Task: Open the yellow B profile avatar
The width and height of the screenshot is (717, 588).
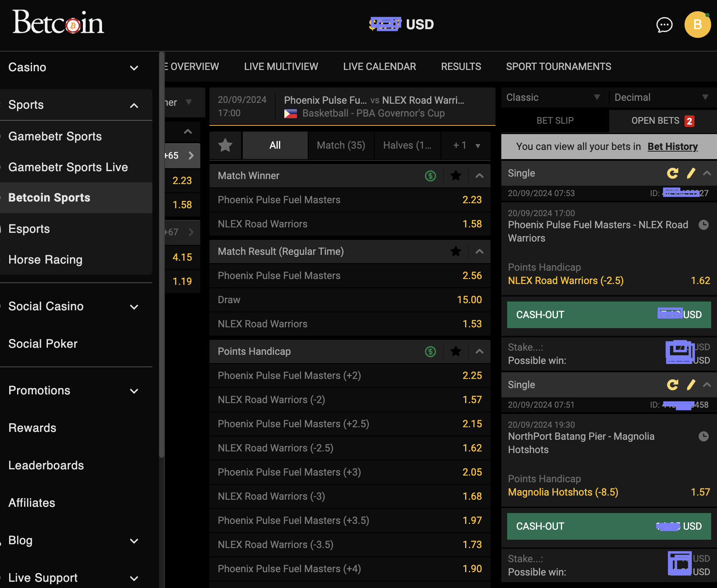Action: tap(697, 25)
